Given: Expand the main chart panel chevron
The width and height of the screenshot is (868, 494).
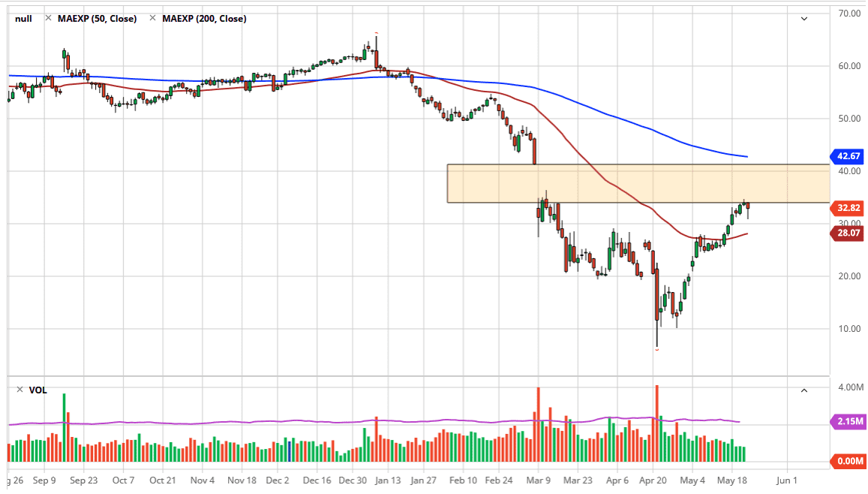Looking at the screenshot, I should pos(804,19).
